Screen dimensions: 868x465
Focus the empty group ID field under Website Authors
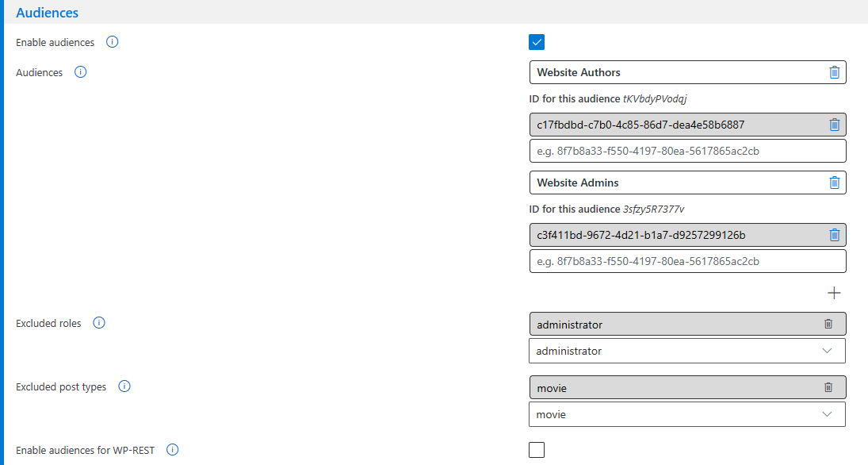coord(687,151)
